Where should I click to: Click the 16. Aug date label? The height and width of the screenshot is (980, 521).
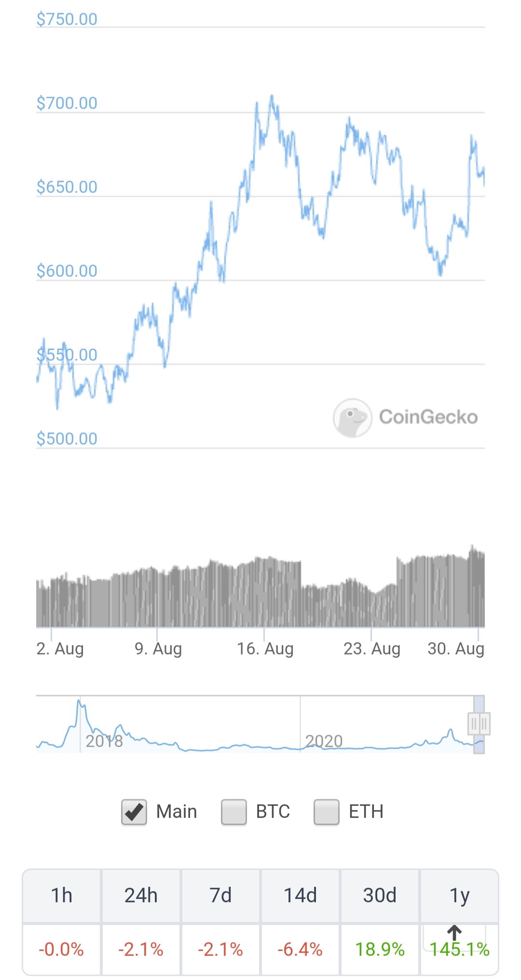click(265, 649)
